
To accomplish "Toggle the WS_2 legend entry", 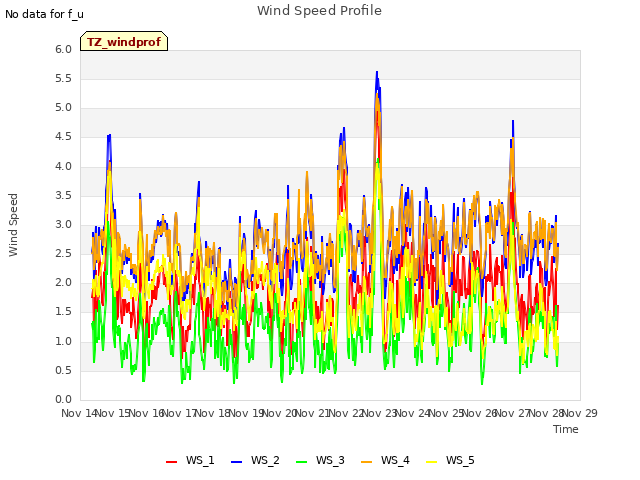I will click(255, 460).
